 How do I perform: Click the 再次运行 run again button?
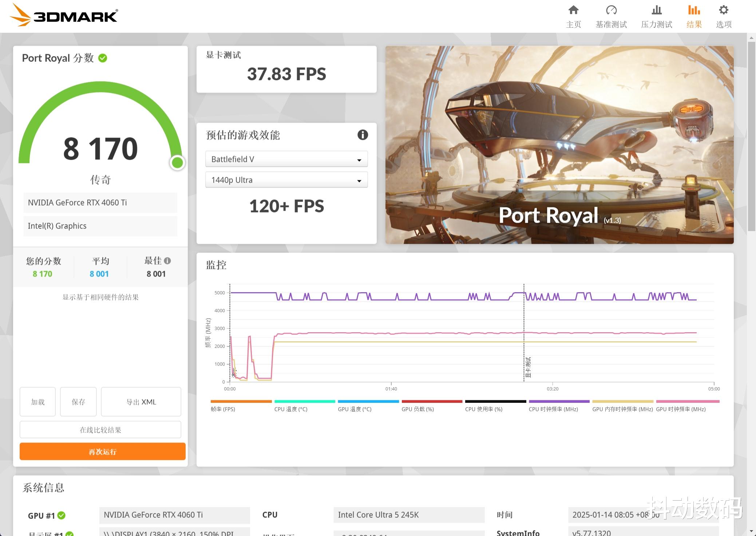click(x=102, y=451)
